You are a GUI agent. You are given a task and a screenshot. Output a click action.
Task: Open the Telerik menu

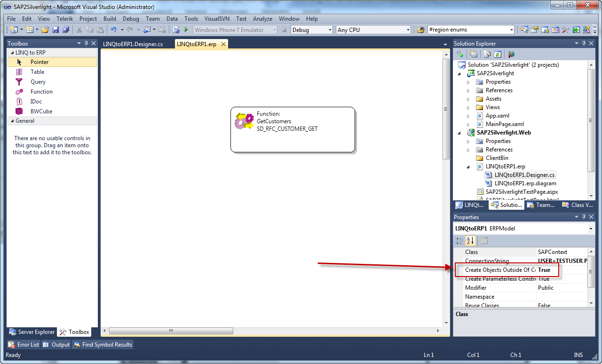coord(64,19)
